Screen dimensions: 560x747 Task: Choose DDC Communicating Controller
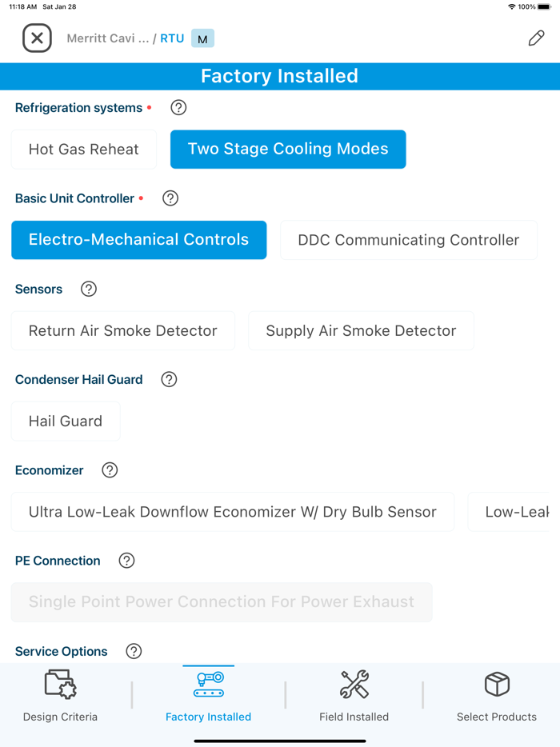pos(408,239)
